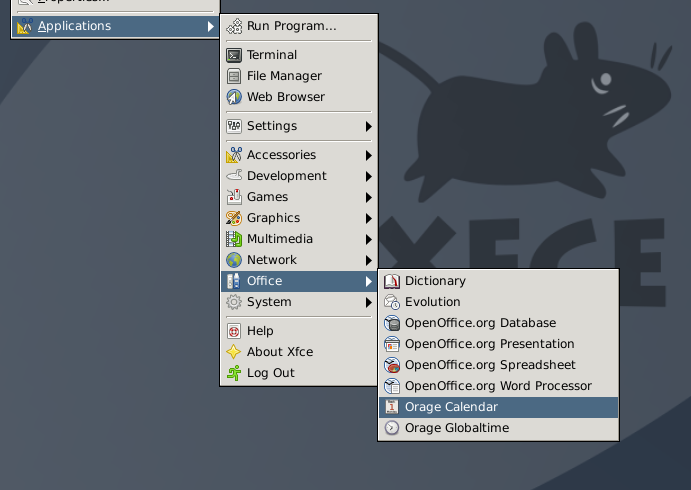Screen dimensions: 691x490
Task: Click the Evolution mail icon
Action: tap(392, 302)
